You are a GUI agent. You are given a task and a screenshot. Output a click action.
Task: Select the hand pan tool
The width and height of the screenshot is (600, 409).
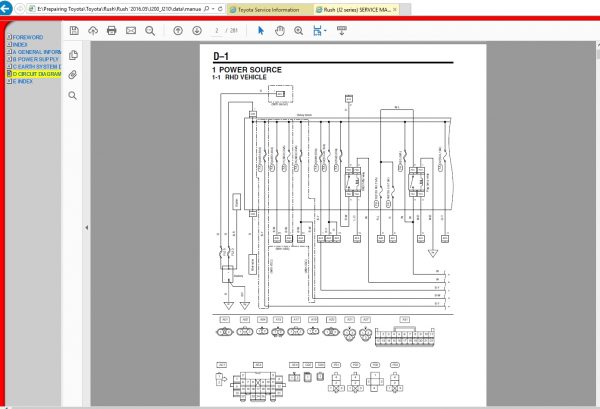click(280, 31)
